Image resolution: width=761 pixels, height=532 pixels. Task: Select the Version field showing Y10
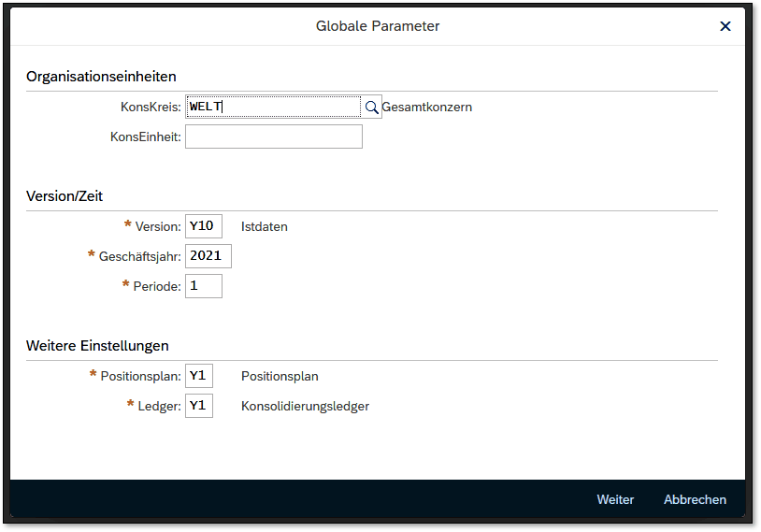point(203,226)
